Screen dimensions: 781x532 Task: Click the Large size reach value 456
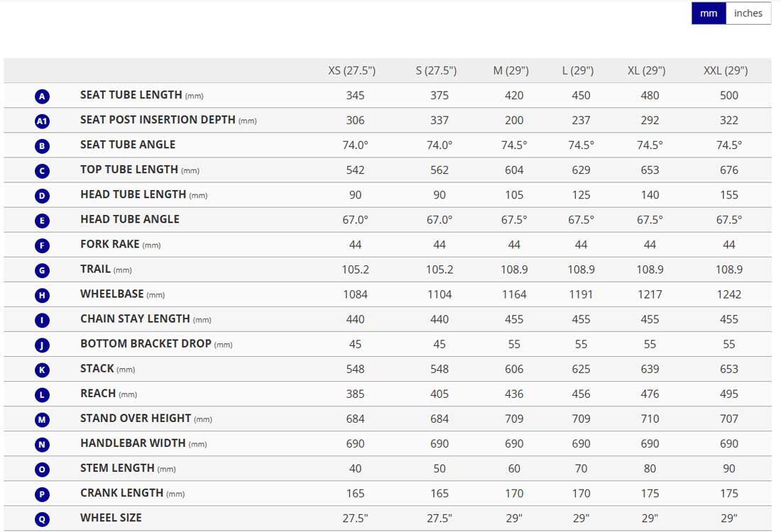tap(581, 394)
